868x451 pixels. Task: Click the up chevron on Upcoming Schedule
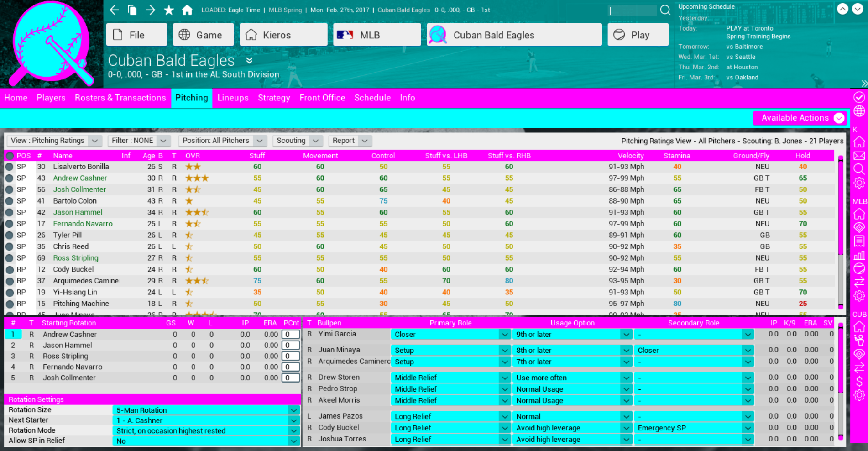[842, 9]
